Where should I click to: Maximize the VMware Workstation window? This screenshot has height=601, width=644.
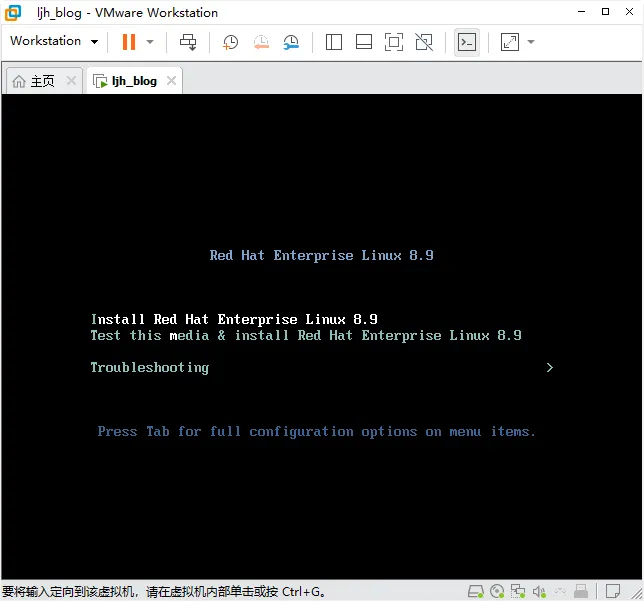[x=605, y=12]
